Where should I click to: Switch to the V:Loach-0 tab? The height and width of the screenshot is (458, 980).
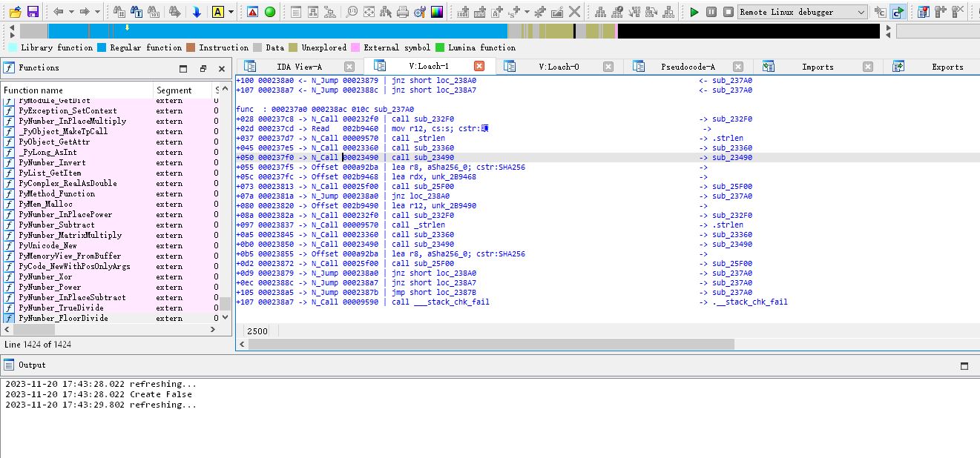click(x=559, y=67)
